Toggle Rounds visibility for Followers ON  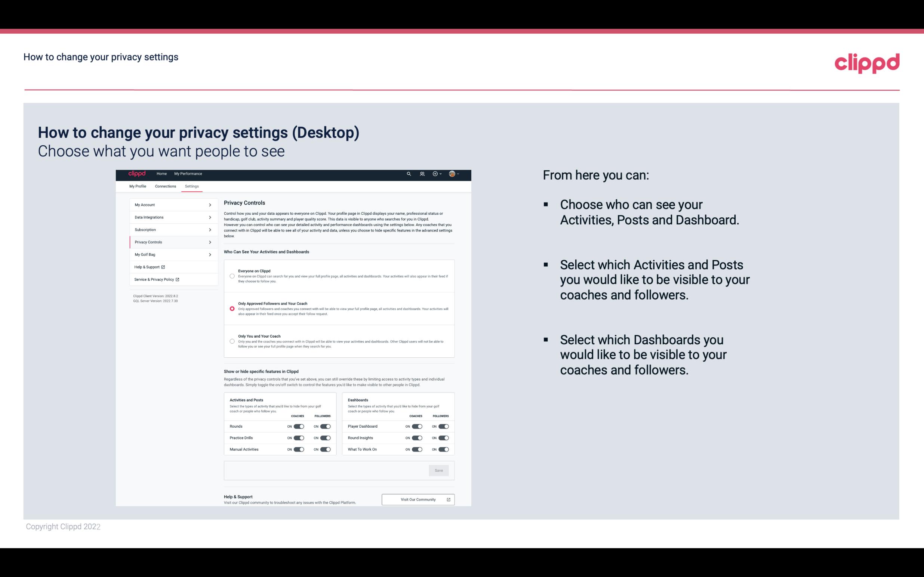coord(324,426)
